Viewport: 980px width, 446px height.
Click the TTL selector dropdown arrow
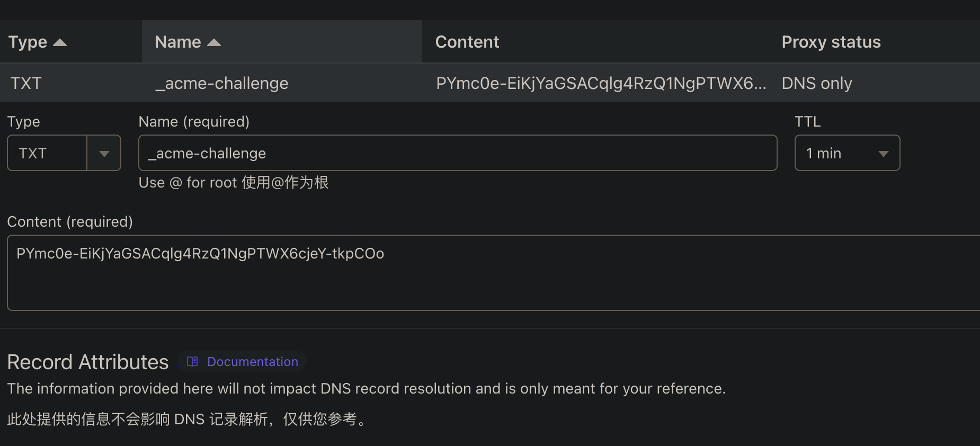(884, 153)
